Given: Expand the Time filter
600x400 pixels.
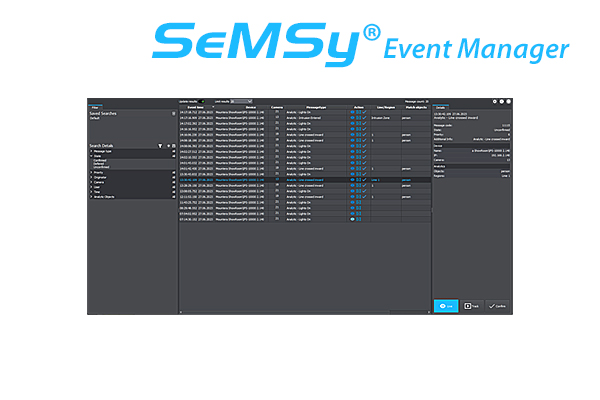Looking at the screenshot, I should point(91,192).
